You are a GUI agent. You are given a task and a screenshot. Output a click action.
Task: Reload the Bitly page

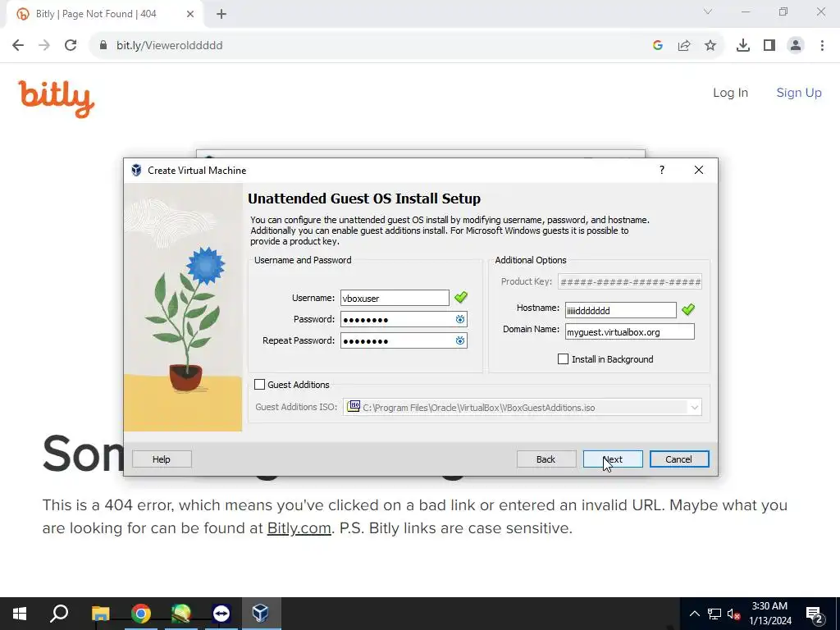71,46
